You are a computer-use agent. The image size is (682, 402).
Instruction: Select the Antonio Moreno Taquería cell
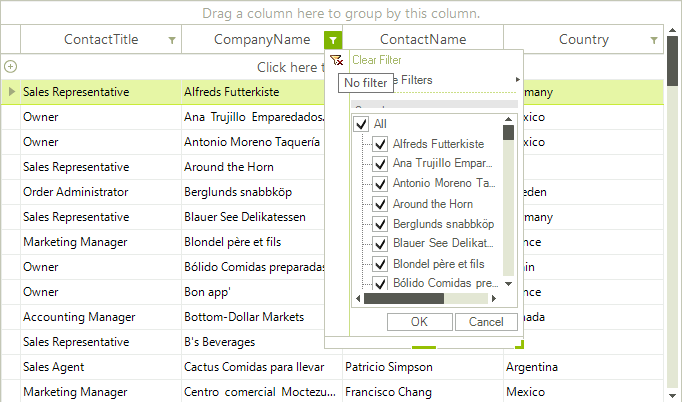pos(253,142)
